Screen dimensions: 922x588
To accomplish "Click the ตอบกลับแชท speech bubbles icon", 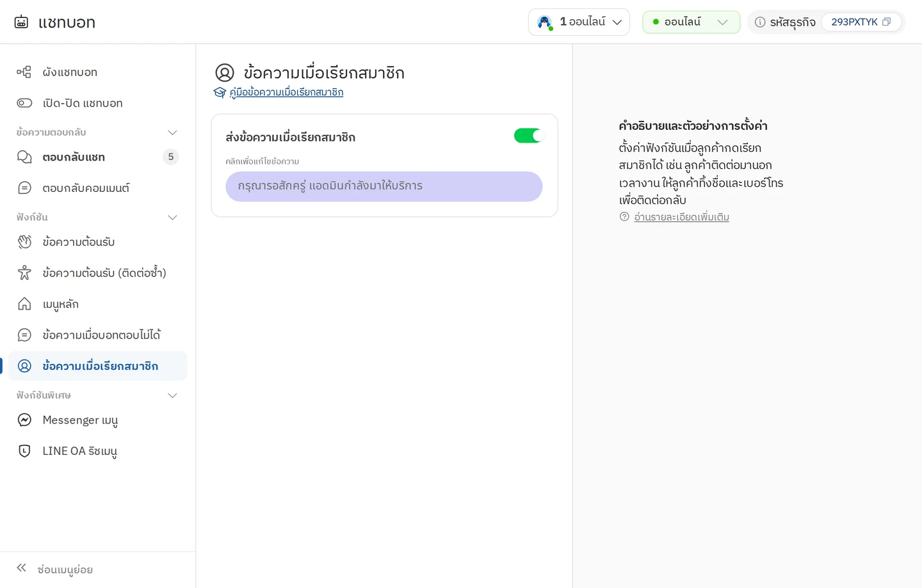I will 24,157.
